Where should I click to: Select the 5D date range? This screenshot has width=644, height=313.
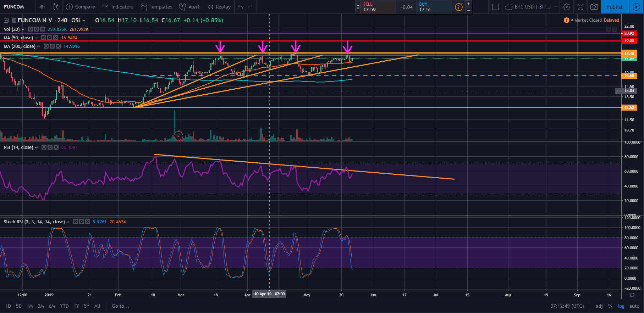[19, 306]
